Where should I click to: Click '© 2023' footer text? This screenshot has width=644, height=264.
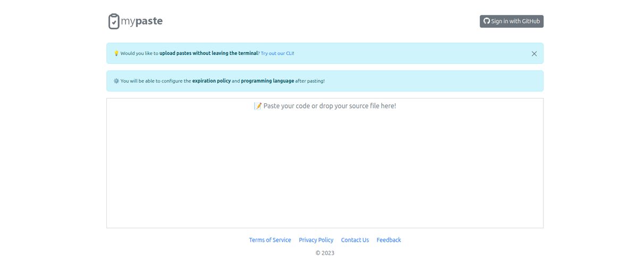[x=325, y=253]
